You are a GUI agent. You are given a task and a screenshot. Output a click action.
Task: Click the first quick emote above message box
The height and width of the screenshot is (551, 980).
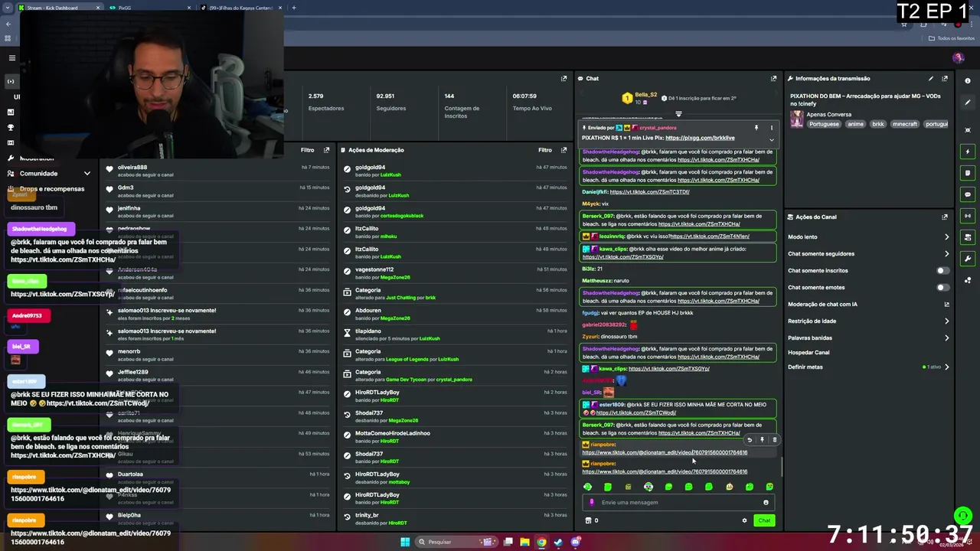tap(588, 487)
